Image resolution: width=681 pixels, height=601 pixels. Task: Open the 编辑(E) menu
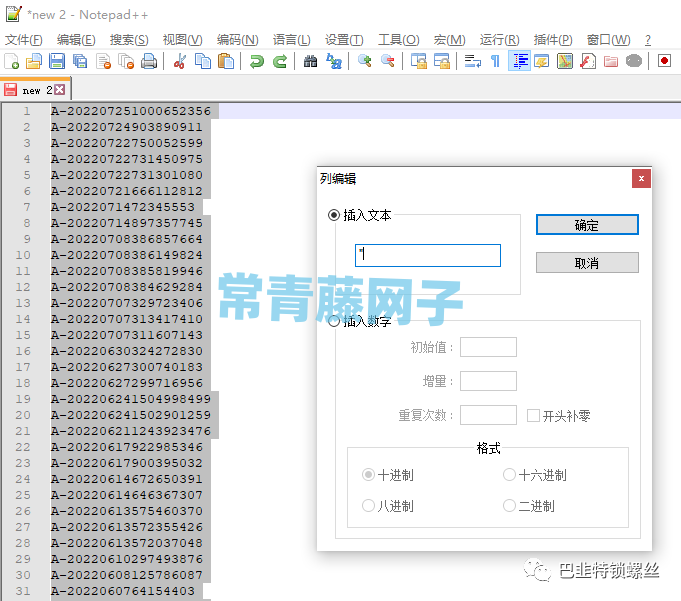(76, 40)
